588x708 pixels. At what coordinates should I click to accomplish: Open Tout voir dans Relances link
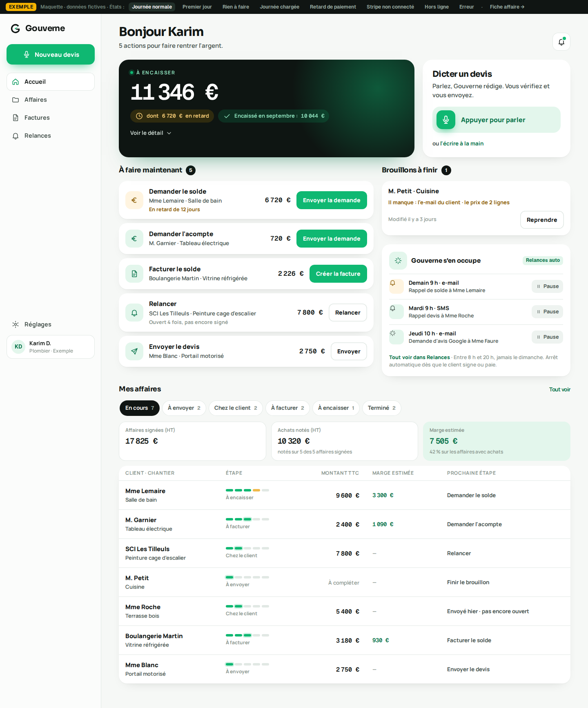coord(419,357)
